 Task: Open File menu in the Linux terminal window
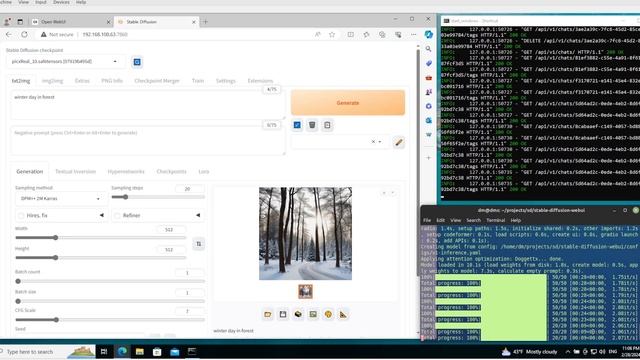coord(427,220)
